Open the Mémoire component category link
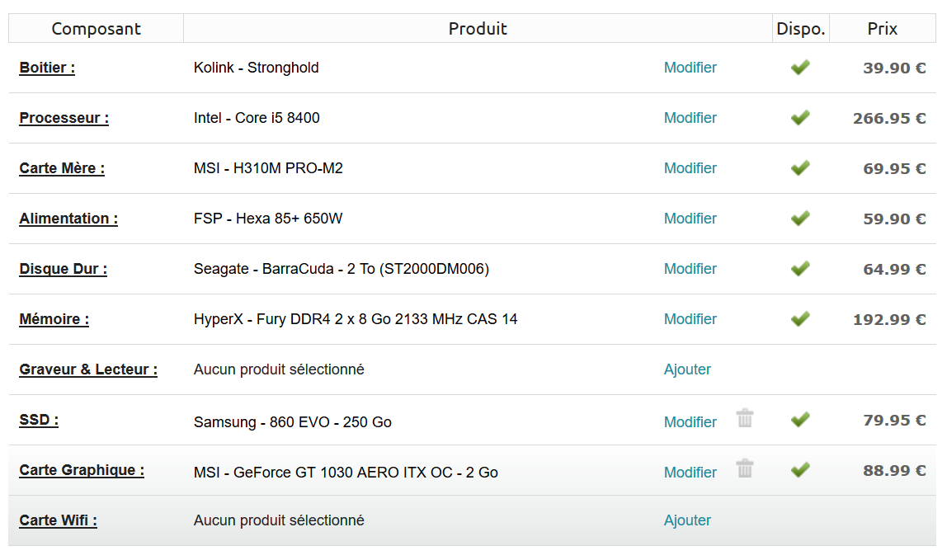 [x=54, y=319]
